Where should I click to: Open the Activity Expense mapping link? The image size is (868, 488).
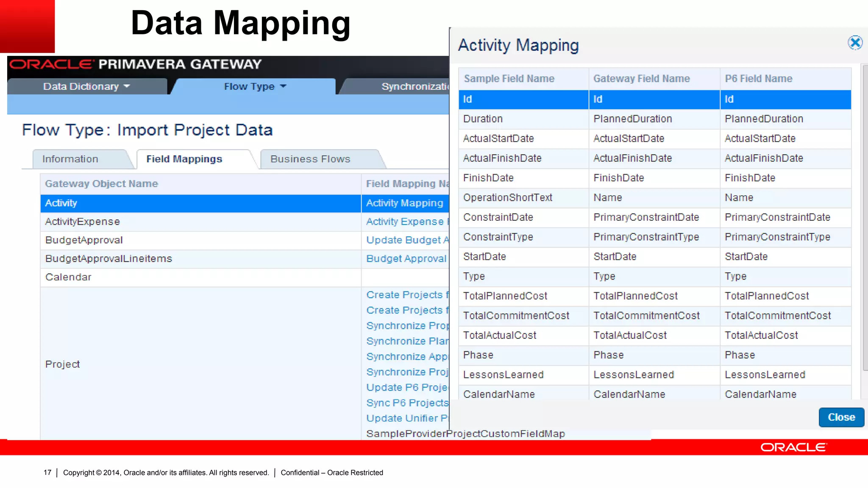point(407,222)
